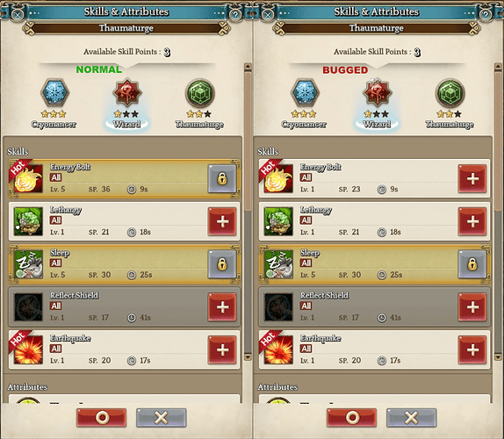The image size is (504, 439).
Task: Cancel changes with the gray X in the Bugged panel
Action: pos(412,417)
